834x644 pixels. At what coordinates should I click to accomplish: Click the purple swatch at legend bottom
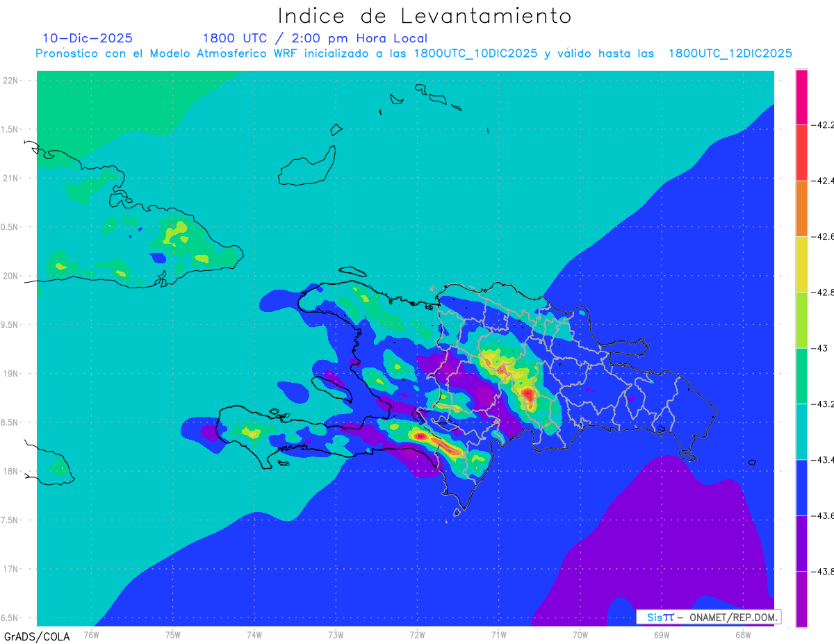(x=801, y=599)
